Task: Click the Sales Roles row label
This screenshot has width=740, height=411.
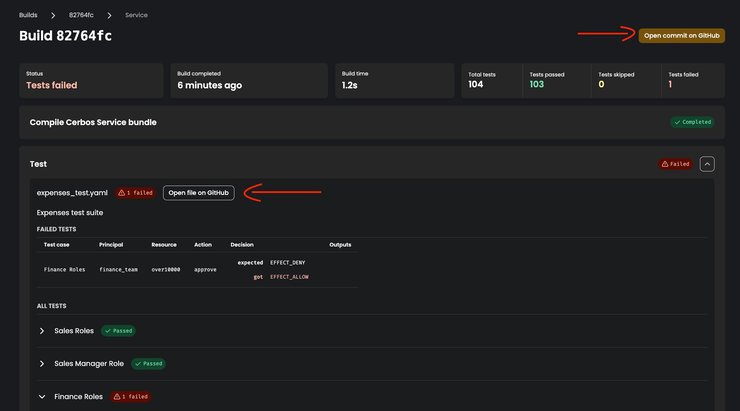Action: point(74,331)
